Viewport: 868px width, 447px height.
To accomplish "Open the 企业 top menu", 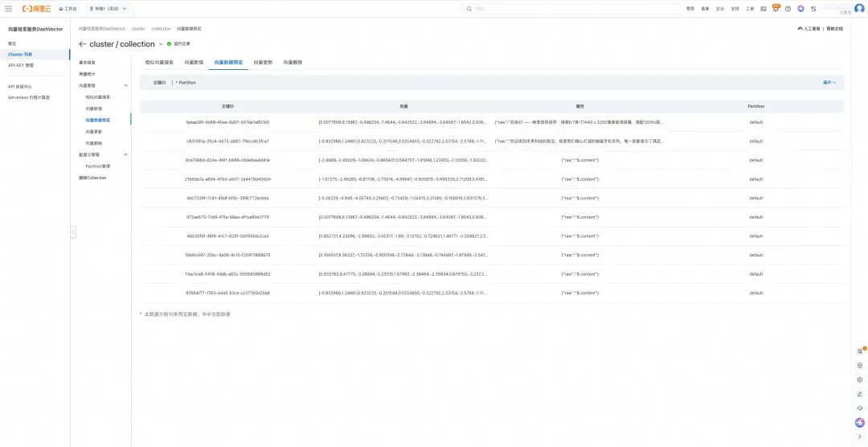I will point(720,9).
